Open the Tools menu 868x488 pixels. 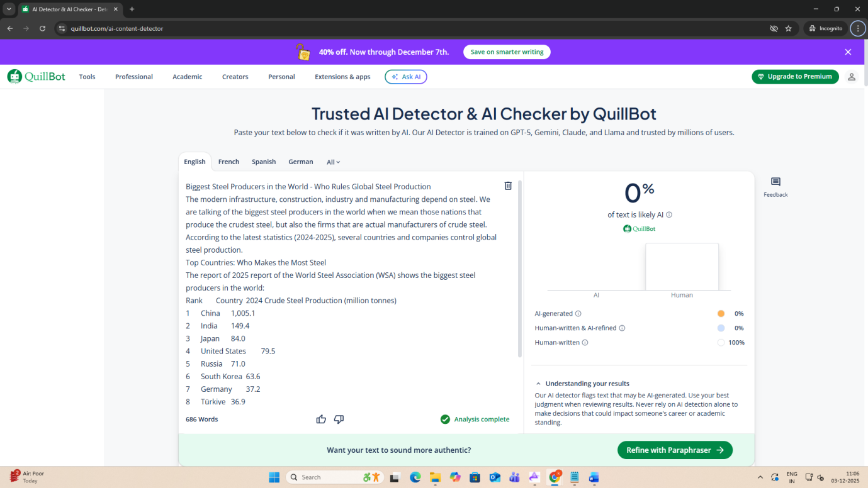coord(87,77)
